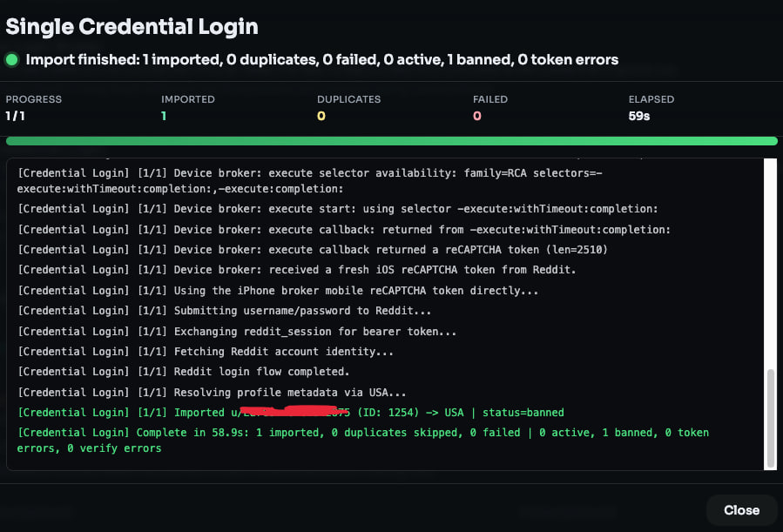The height and width of the screenshot is (532, 783).
Task: Click the log panel scrollbar thumb
Action: click(x=771, y=418)
